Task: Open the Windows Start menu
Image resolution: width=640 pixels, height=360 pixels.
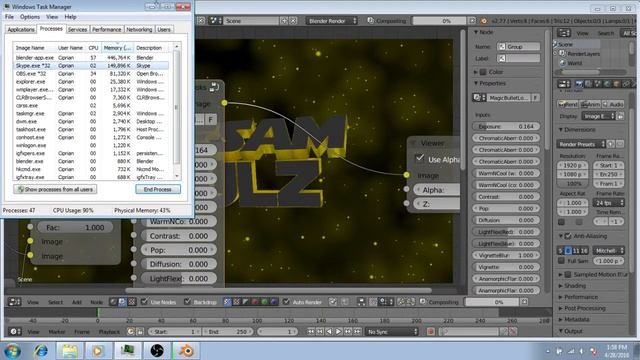Action: click(x=12, y=351)
